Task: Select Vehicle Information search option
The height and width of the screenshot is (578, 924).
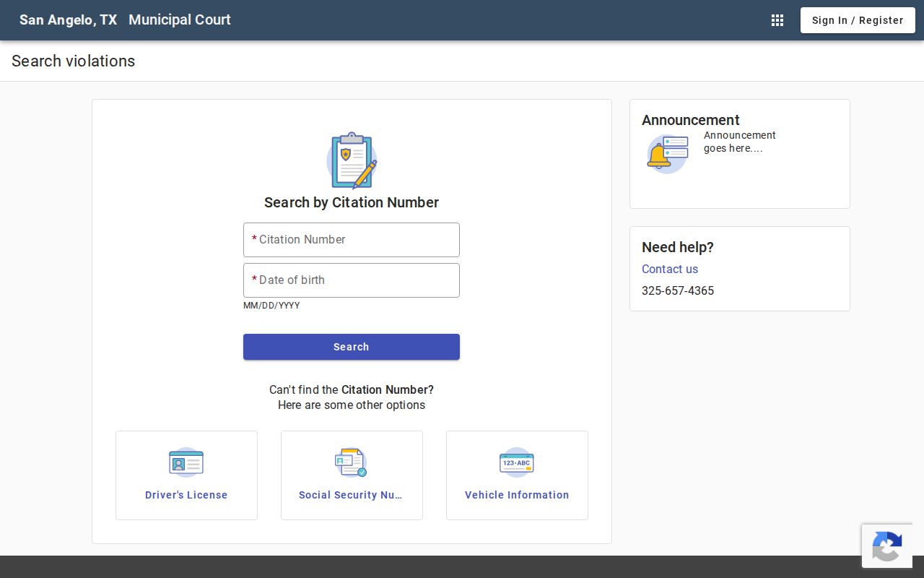Action: pyautogui.click(x=517, y=475)
